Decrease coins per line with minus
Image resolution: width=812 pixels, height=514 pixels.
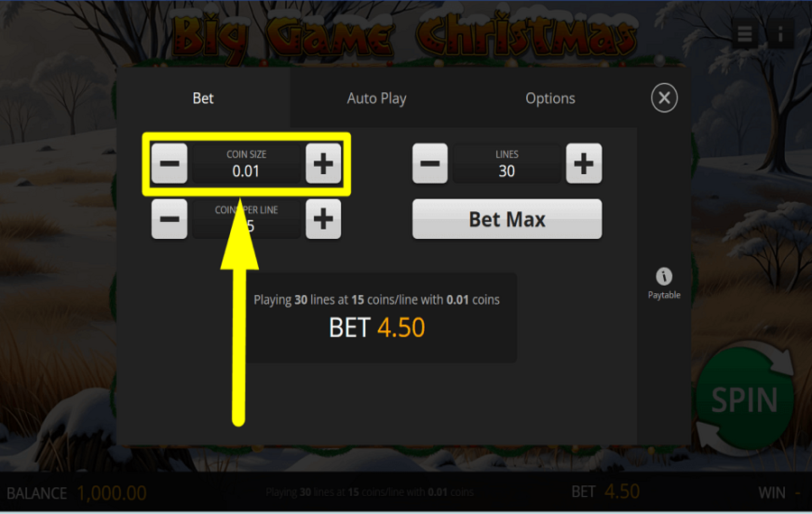pos(170,219)
